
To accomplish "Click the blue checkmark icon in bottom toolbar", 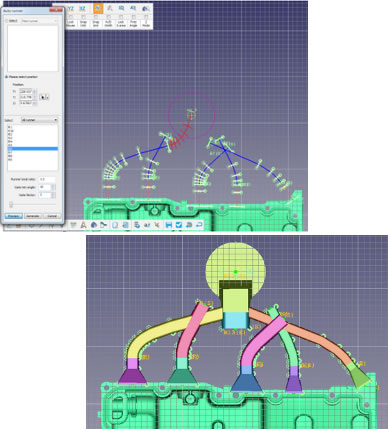I will [x=179, y=225].
